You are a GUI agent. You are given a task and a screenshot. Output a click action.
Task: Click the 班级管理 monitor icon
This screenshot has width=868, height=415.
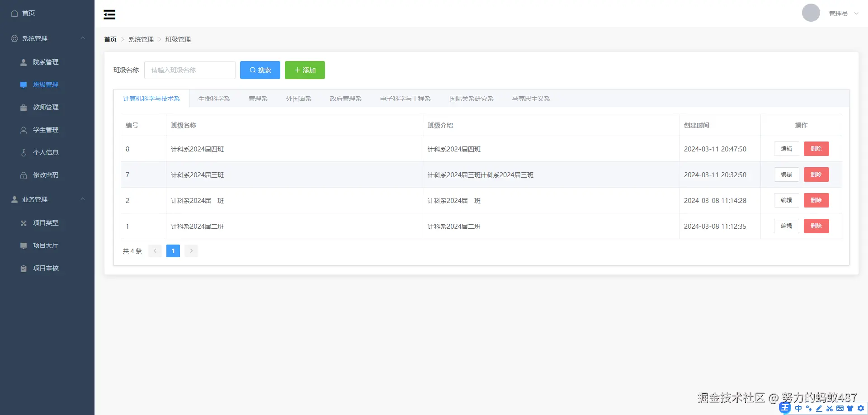click(24, 85)
